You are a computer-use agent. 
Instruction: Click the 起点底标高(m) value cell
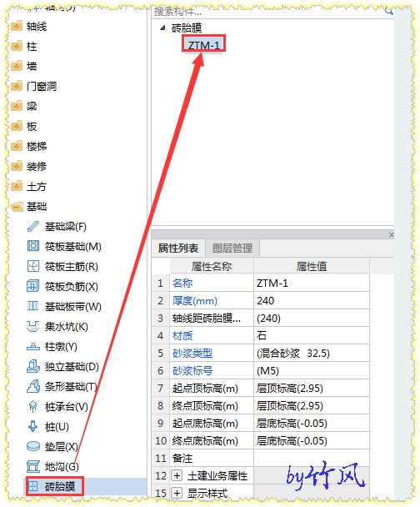click(312, 423)
